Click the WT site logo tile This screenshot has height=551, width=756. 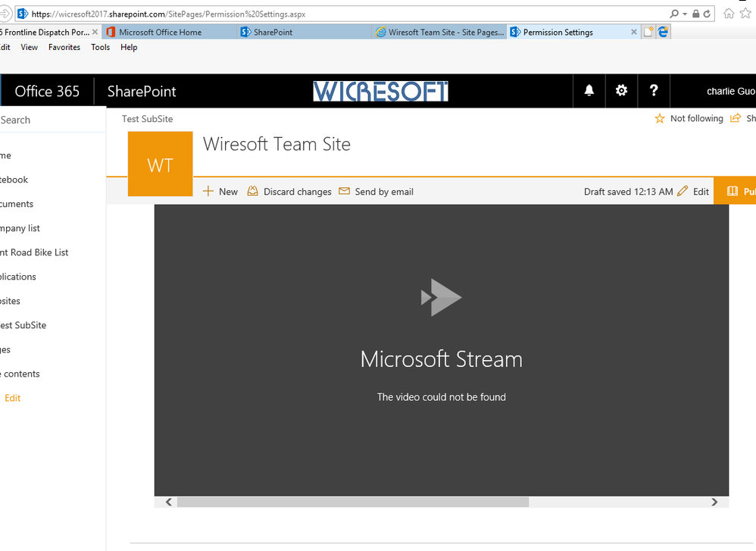coord(160,164)
